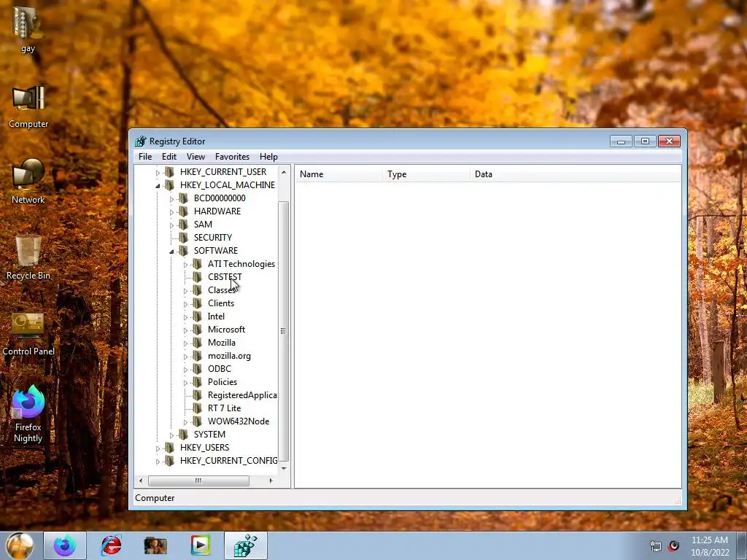Open the Help menu
747x560 pixels.
(x=268, y=157)
